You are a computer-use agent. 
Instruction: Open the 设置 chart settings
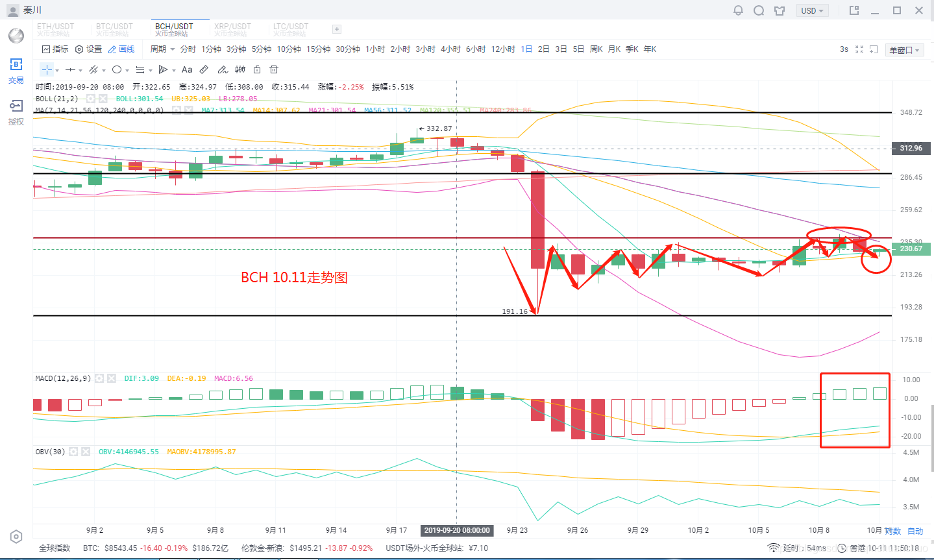coord(89,49)
